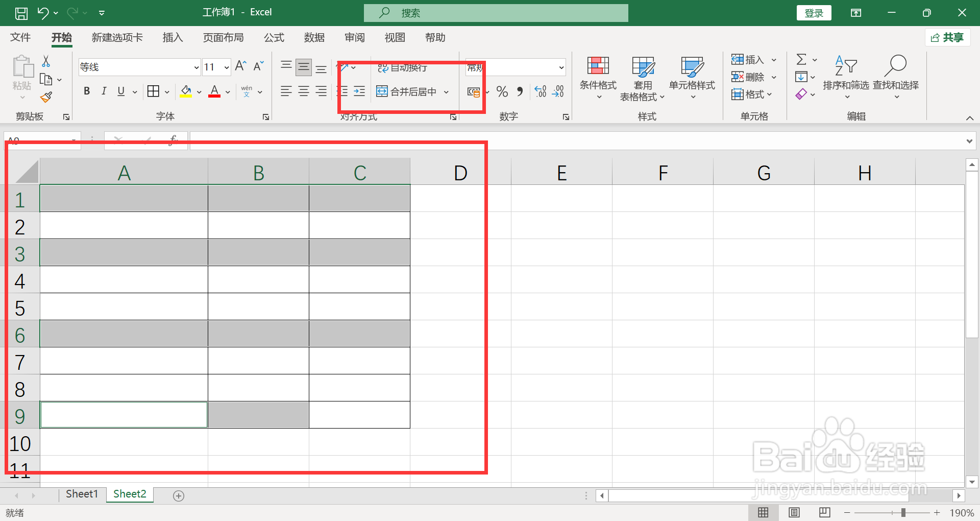The image size is (980, 521).
Task: Click the 共享 share button
Action: (948, 37)
